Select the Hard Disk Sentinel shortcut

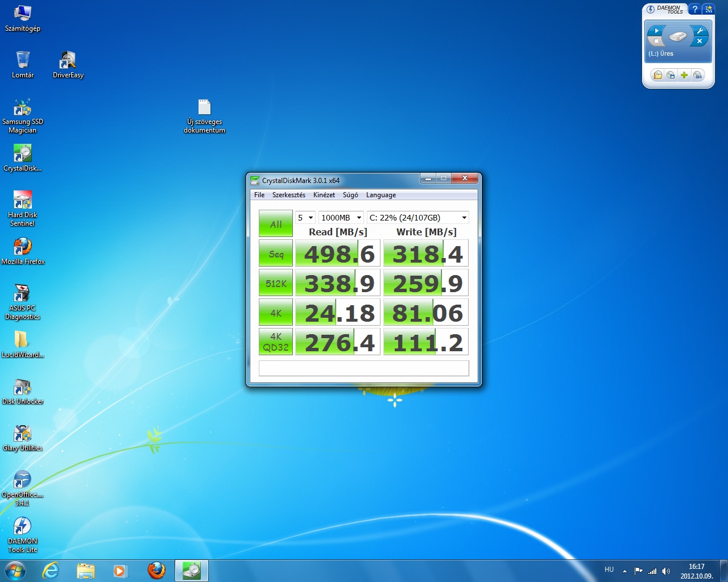(x=23, y=209)
